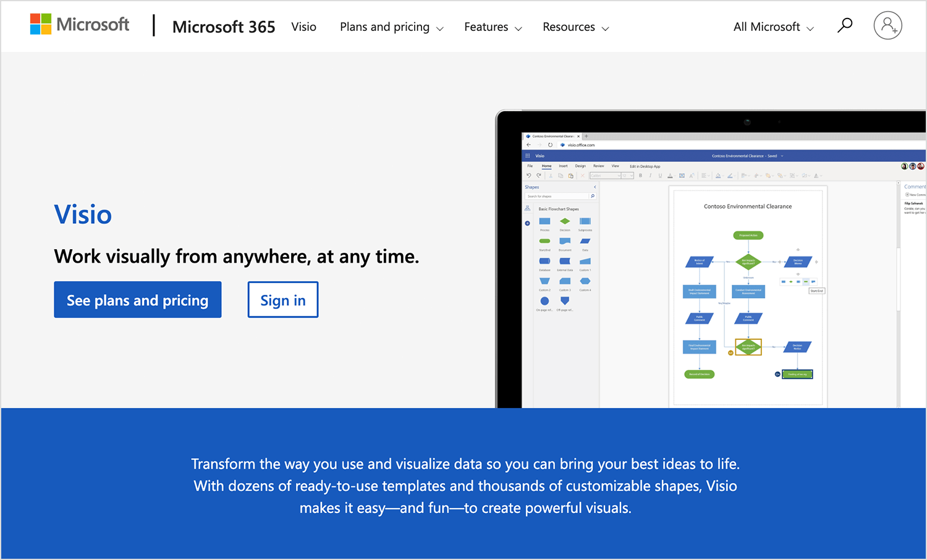Viewport: 927px width, 560px height.
Task: Click the Custom 4 hexagon shape in the Shapes panel
Action: pyautogui.click(x=585, y=281)
